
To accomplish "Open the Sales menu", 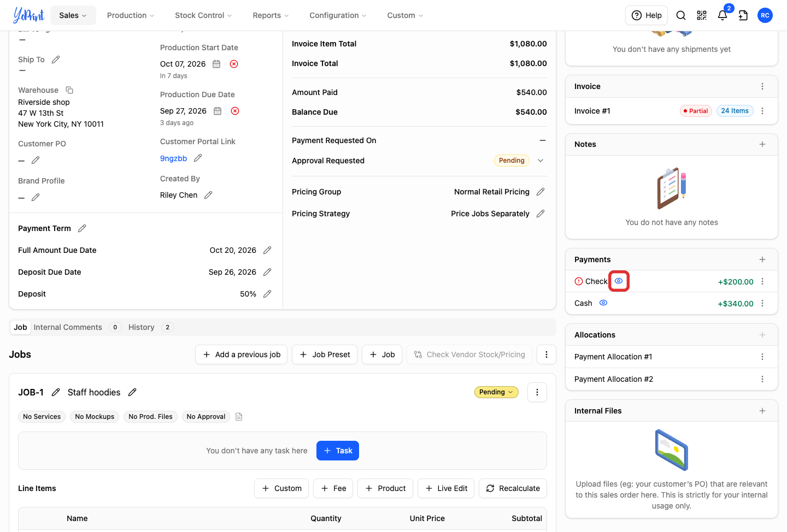I will tap(73, 15).
